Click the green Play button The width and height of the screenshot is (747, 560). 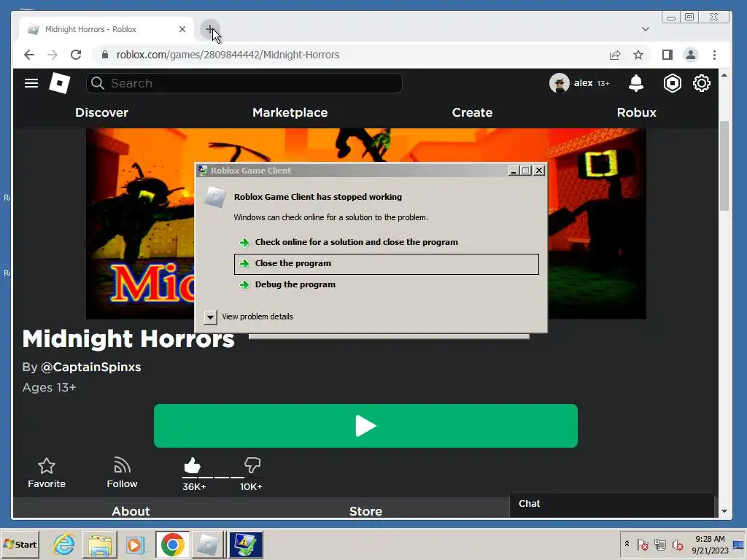pos(365,426)
